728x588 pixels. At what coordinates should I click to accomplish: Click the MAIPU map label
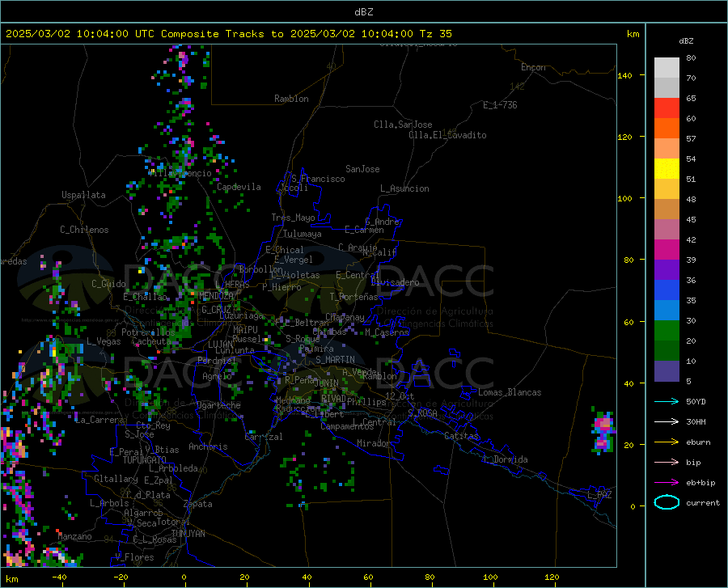point(245,329)
